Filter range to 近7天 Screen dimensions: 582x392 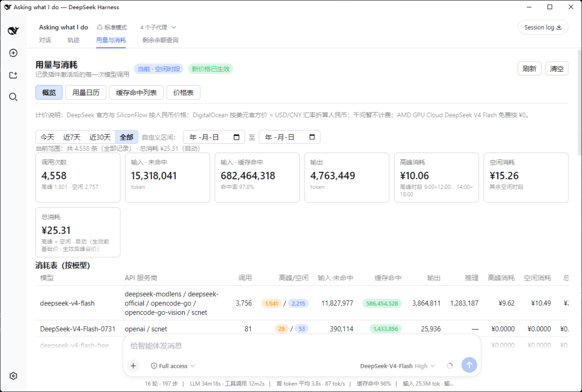[x=72, y=137]
